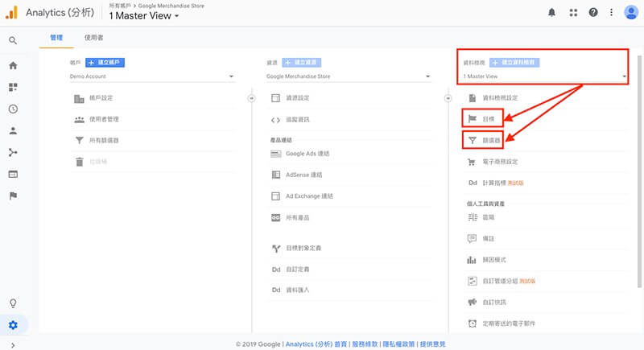Open the Audience person icon in sidebar

13,131
